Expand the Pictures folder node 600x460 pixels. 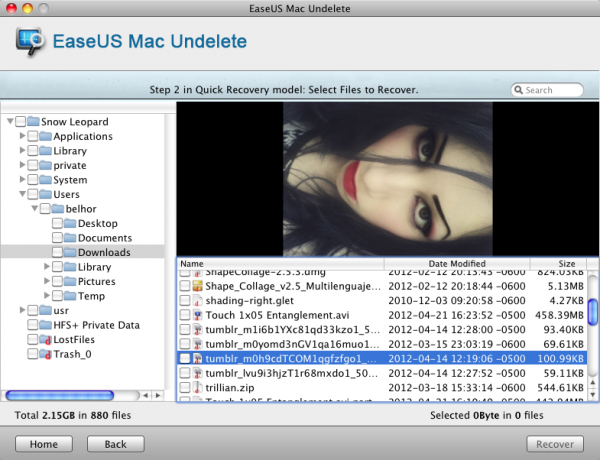(x=47, y=281)
